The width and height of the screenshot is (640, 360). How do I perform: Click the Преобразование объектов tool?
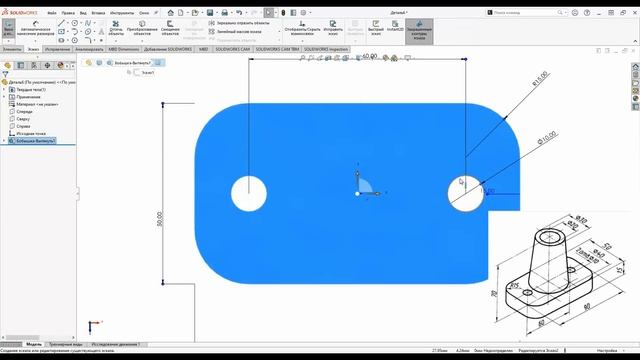(x=142, y=29)
